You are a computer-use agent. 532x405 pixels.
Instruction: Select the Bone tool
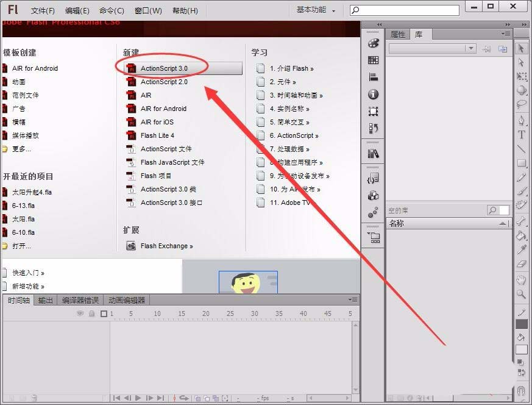pos(522,221)
